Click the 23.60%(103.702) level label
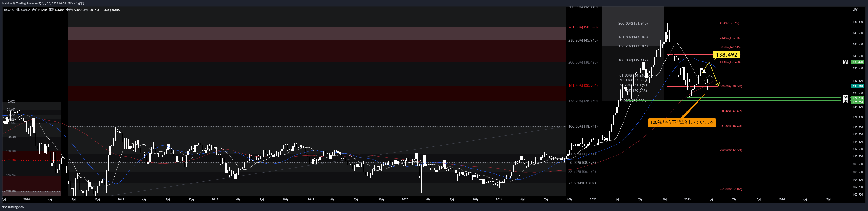Screen dimensions: 868x211 pyautogui.click(x=582, y=183)
